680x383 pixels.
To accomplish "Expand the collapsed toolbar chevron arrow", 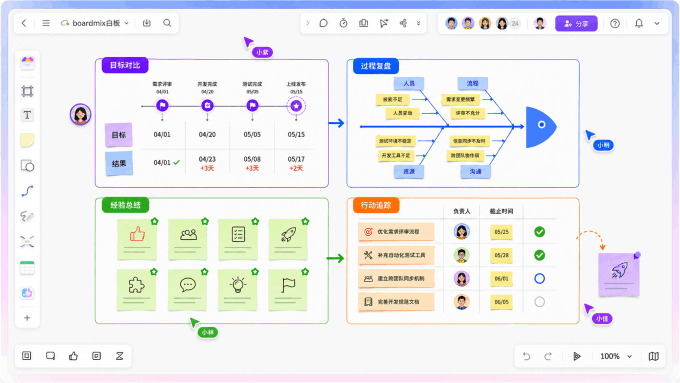I will [x=307, y=23].
